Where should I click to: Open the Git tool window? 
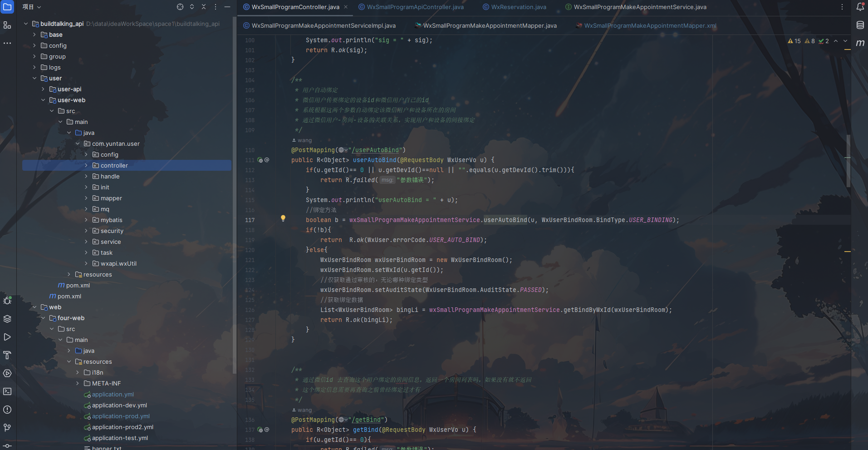point(7,428)
